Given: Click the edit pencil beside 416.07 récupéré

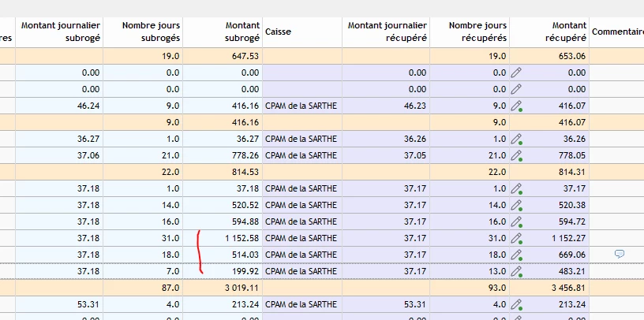Looking at the screenshot, I should click(516, 106).
